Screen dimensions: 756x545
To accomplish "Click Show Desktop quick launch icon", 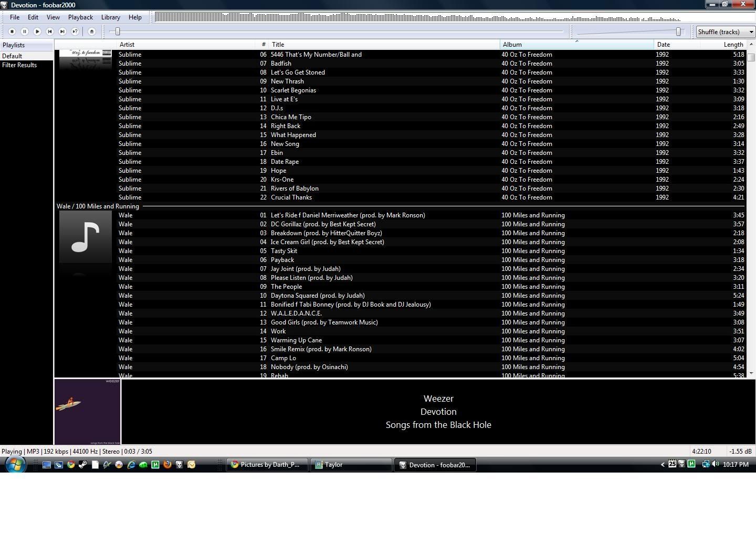I will tap(47, 465).
